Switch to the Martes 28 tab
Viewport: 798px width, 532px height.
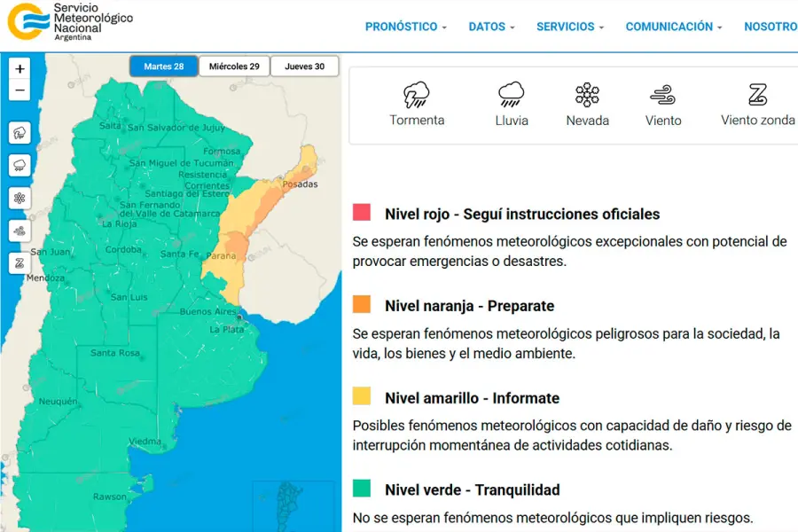click(164, 66)
